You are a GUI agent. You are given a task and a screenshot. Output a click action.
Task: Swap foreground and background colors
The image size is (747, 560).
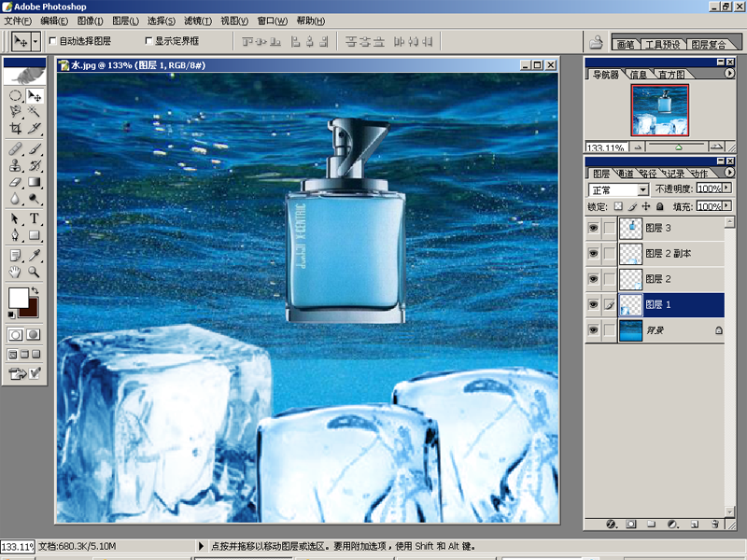(35, 290)
